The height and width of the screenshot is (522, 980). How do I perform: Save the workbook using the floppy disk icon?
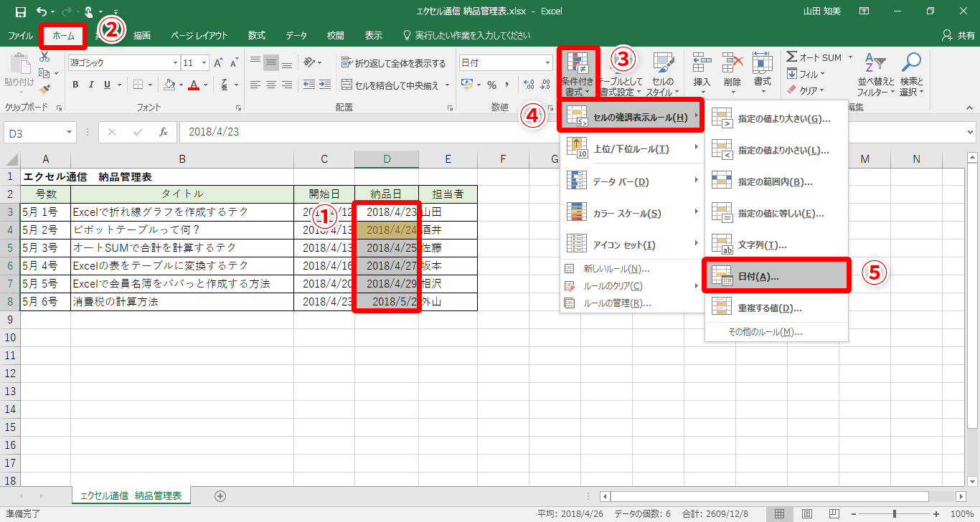tap(21, 11)
